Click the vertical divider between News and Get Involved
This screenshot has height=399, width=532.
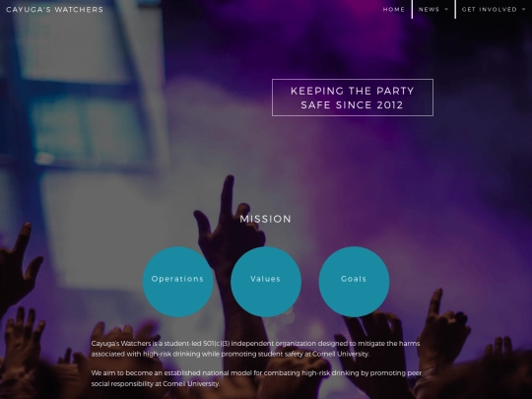coord(455,9)
